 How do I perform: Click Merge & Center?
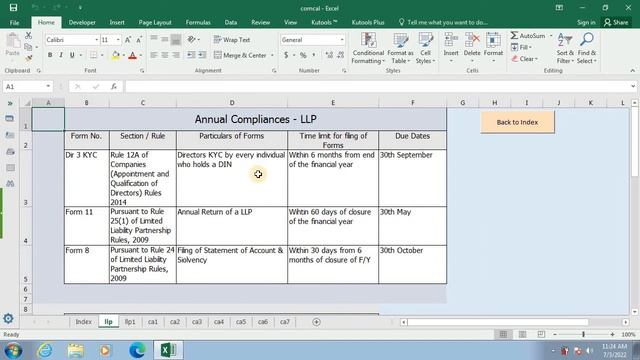click(x=240, y=55)
